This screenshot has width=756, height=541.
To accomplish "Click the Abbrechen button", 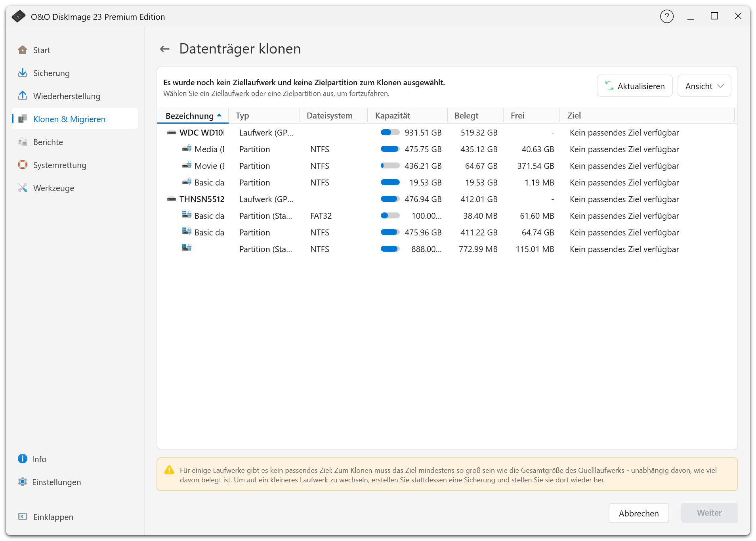I will [639, 513].
